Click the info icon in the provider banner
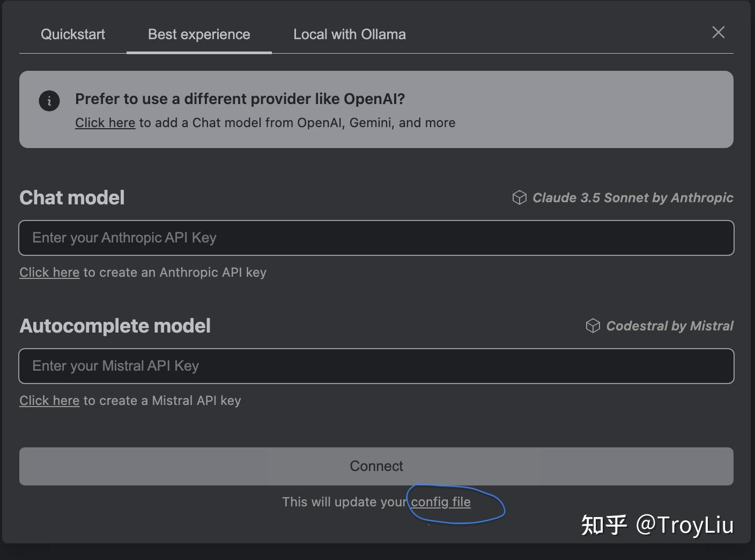Viewport: 755px width, 560px height. (x=49, y=101)
